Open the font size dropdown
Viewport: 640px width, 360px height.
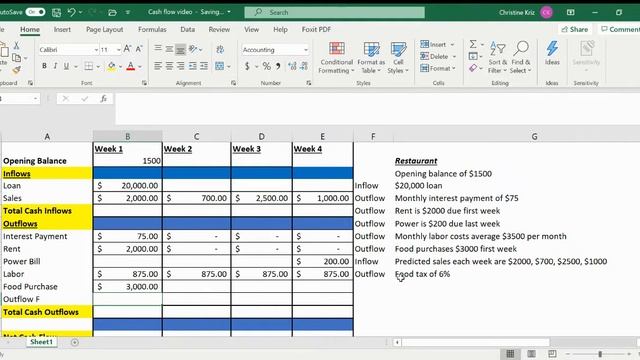pos(119,50)
